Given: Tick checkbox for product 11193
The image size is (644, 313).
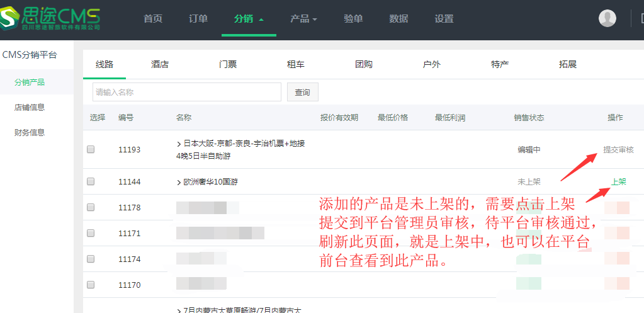Looking at the screenshot, I should 91,149.
